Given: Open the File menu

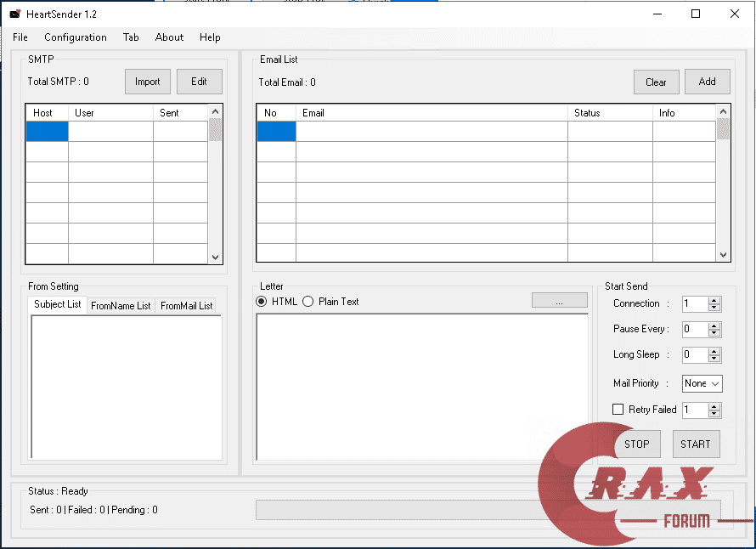Looking at the screenshot, I should pyautogui.click(x=20, y=37).
